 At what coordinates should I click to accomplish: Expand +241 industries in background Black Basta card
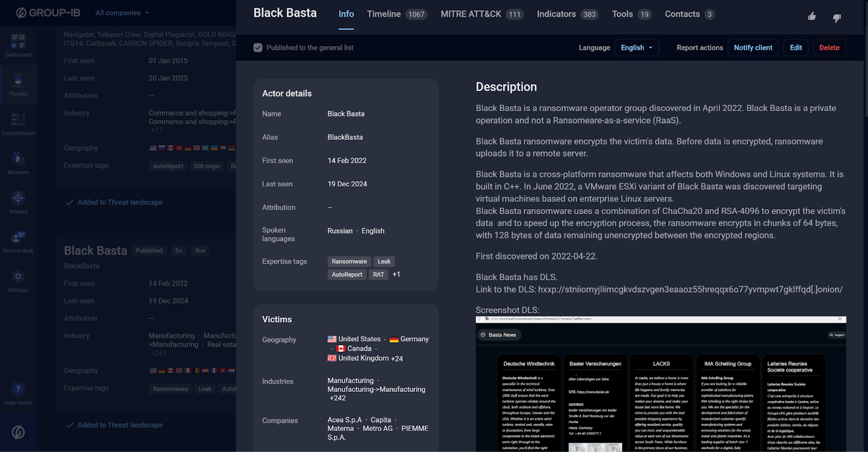pos(158,353)
